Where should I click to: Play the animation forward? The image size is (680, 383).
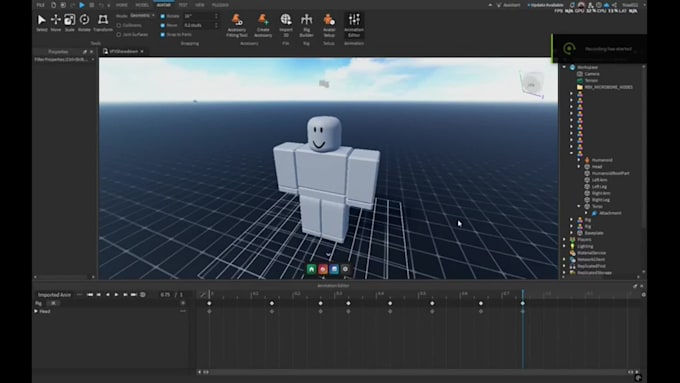click(x=116, y=295)
